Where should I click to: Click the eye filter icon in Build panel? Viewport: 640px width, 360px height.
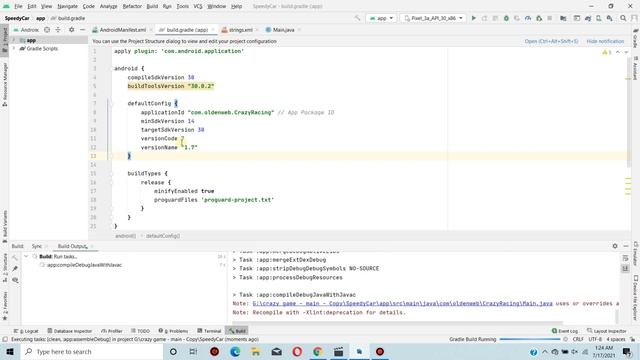[x=15, y=280]
